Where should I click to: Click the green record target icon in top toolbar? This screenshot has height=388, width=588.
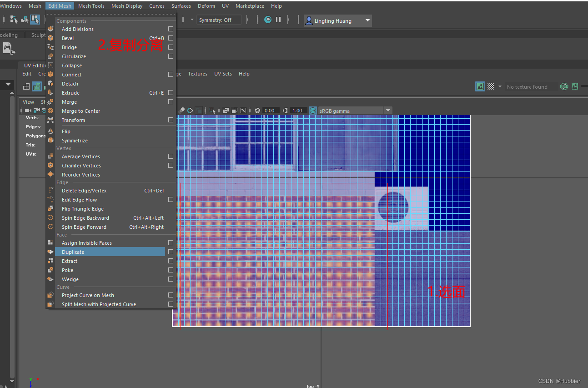(268, 20)
